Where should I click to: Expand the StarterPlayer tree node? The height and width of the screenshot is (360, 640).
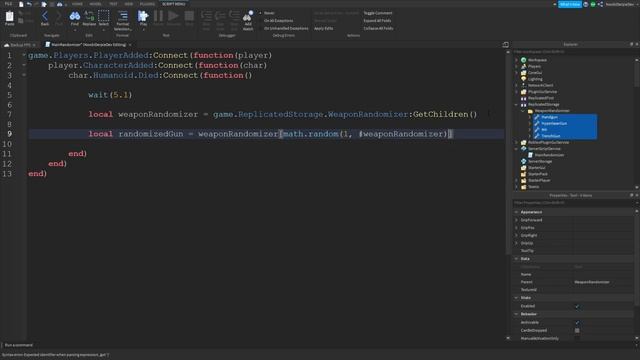tap(516, 180)
